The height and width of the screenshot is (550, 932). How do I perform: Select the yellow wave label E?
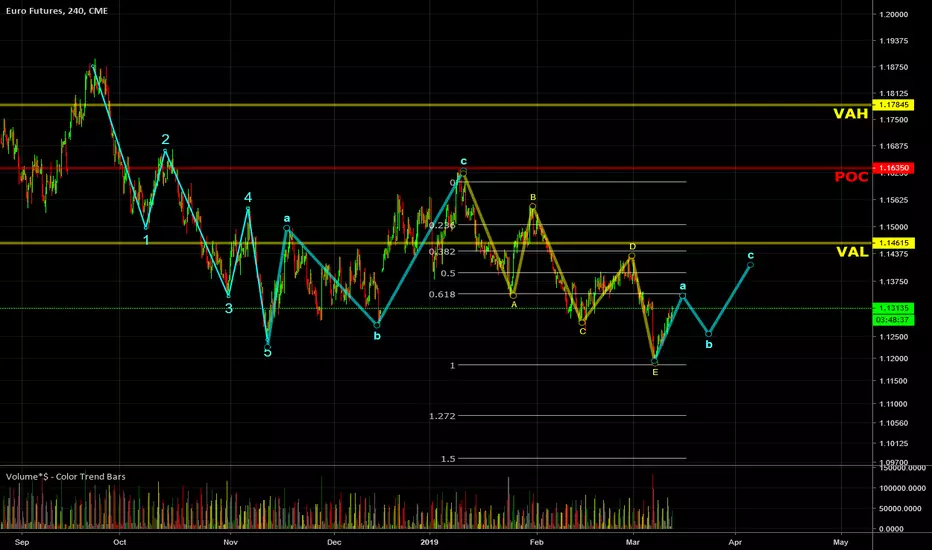655,372
